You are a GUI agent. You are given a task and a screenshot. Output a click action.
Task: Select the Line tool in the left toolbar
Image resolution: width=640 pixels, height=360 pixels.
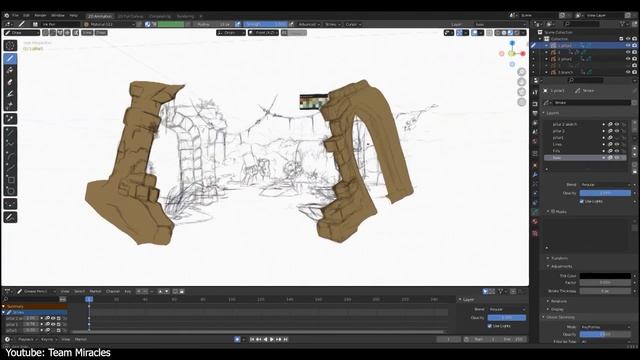pos(10,133)
